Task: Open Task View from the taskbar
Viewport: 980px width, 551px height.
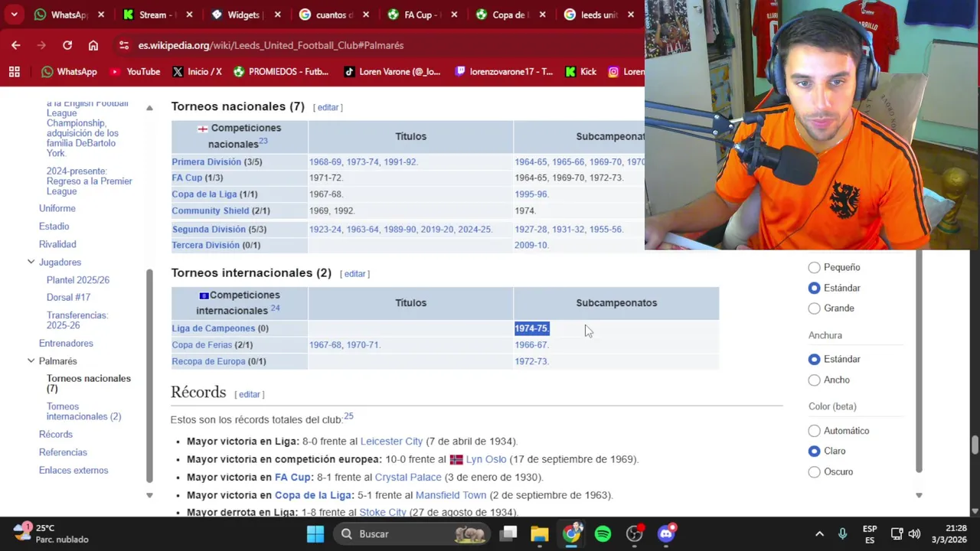Action: point(509,534)
